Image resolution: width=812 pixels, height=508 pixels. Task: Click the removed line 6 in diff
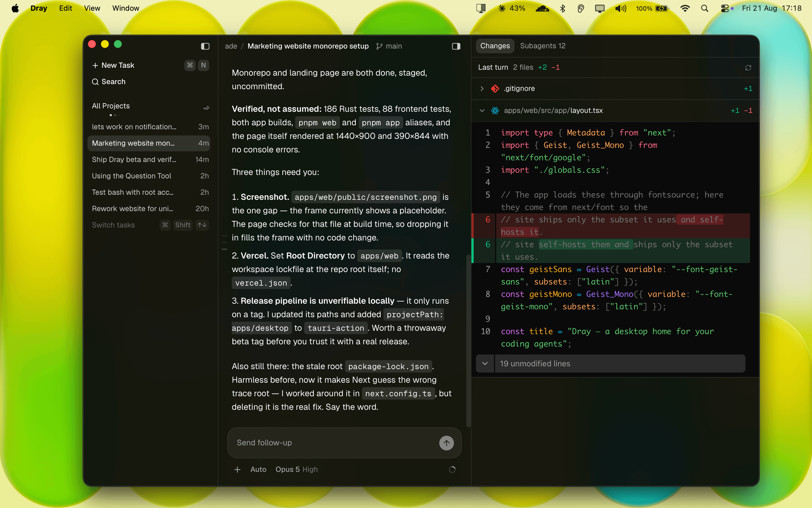coord(611,226)
